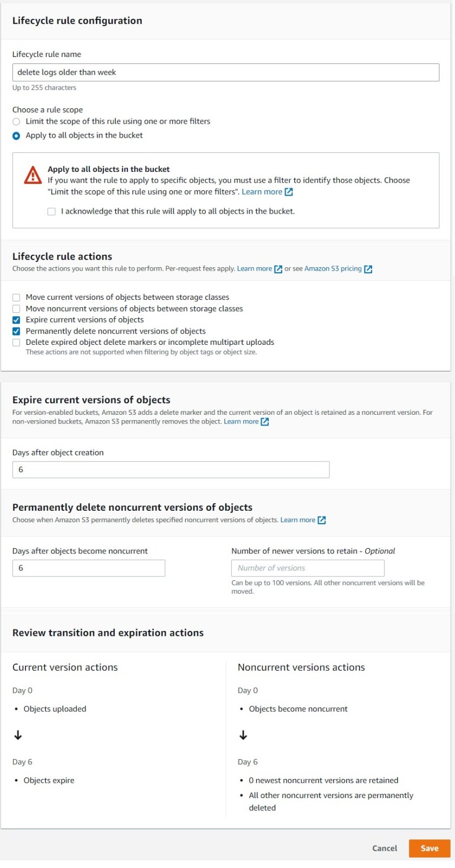
Task: Click the Number of newer versions field
Action: click(x=308, y=568)
